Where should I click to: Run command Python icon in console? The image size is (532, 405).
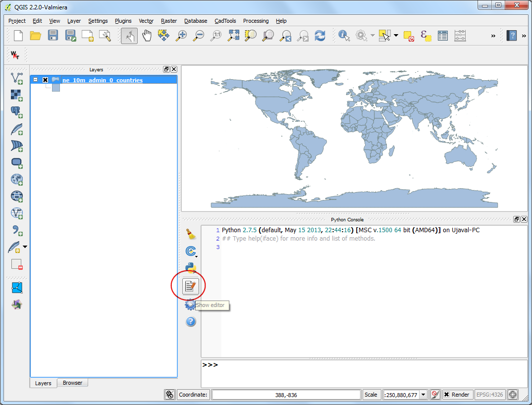[191, 268]
